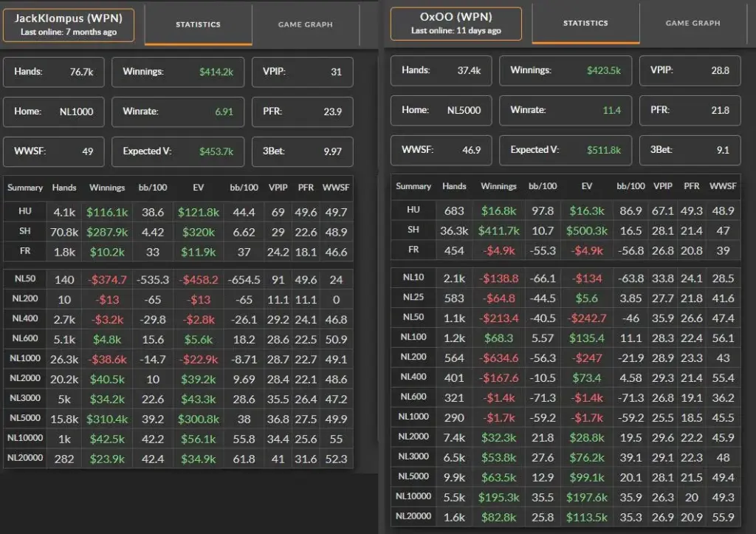This screenshot has height=534, width=756.
Task: Select $287.9k SH winnings for JackKlompus
Action: click(107, 232)
